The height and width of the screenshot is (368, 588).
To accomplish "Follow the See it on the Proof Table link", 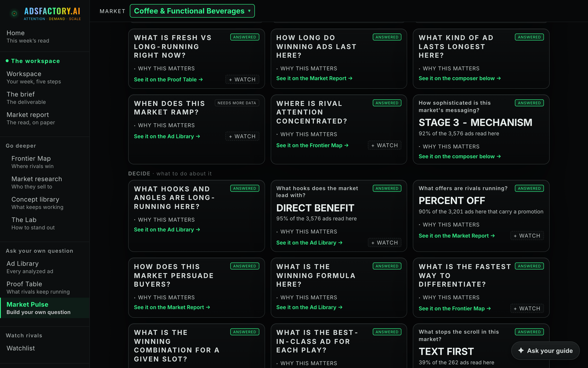I will tap(169, 80).
